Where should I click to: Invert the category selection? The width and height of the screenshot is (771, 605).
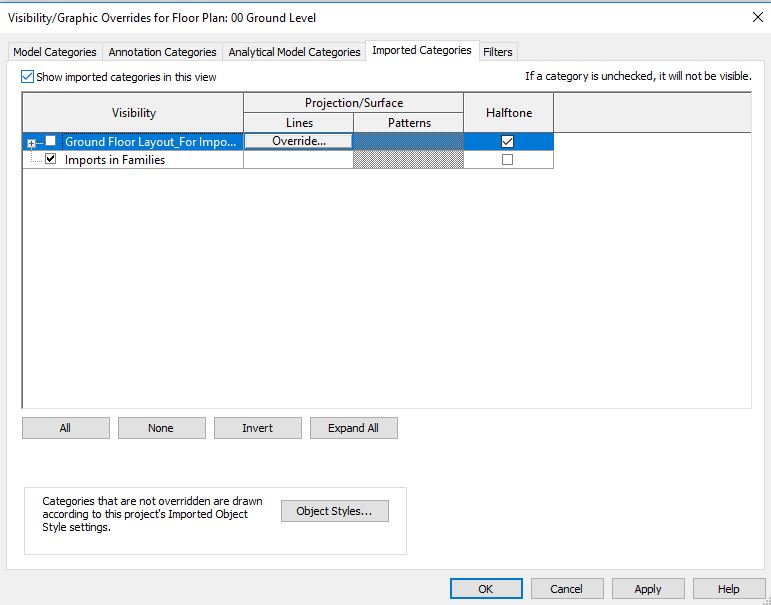[x=257, y=428]
